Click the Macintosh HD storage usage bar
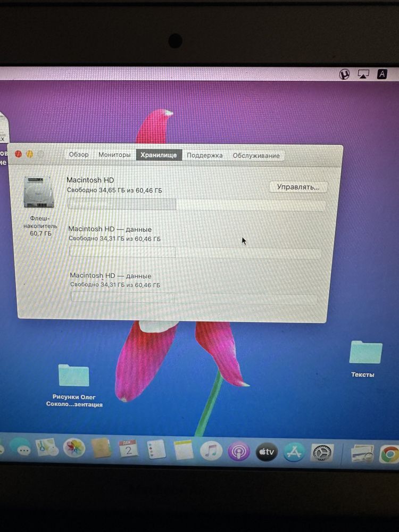 pyautogui.click(x=196, y=205)
